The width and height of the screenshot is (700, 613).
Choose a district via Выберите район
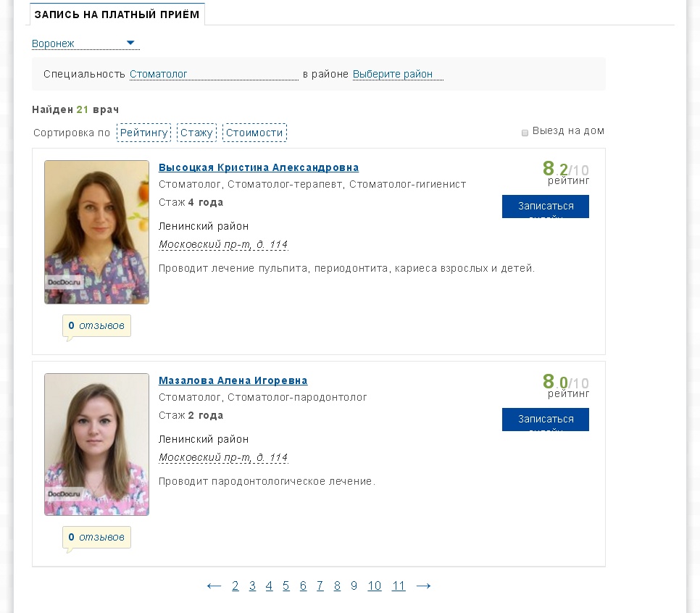(x=398, y=74)
